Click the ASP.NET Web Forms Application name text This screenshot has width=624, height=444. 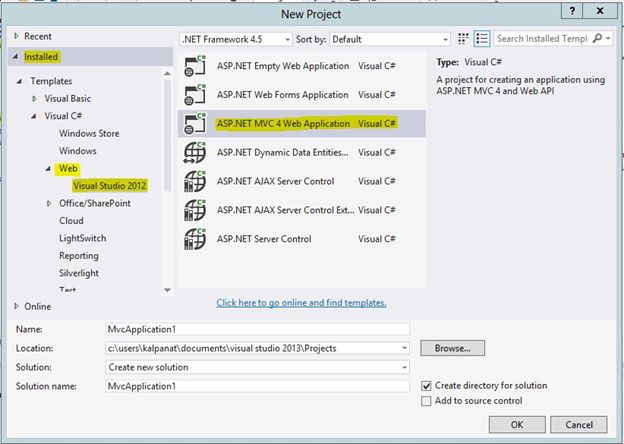(283, 95)
